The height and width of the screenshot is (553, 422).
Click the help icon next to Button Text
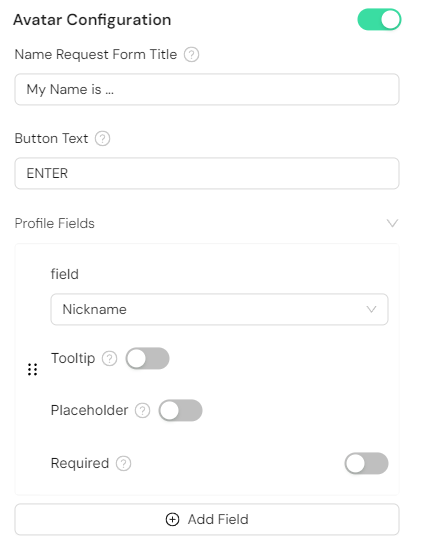click(103, 139)
